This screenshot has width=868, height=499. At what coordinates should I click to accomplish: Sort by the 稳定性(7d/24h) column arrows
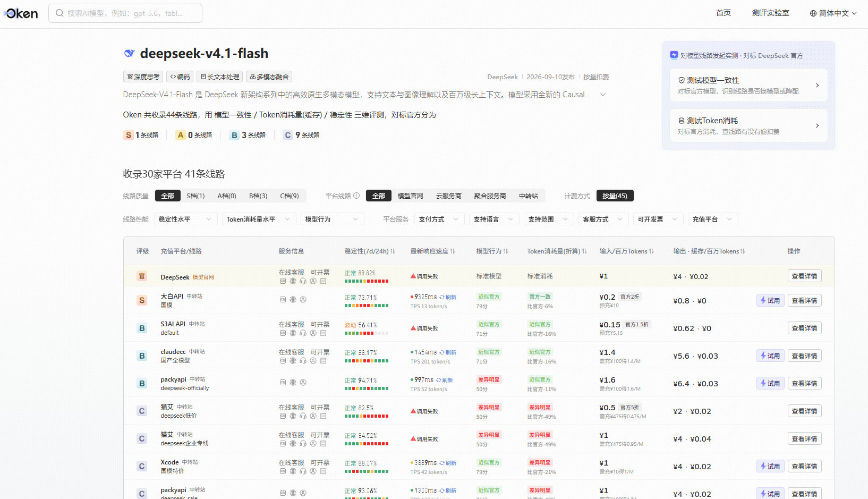(x=393, y=251)
